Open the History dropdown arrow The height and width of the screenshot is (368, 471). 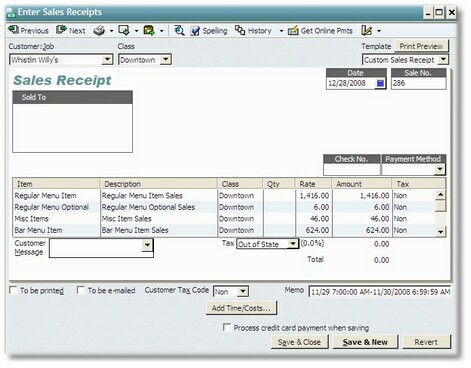click(x=281, y=31)
